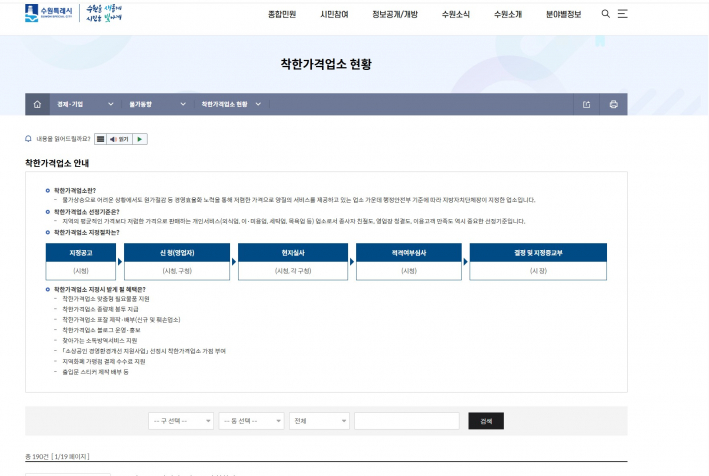Click the 착한가격업소란? heading

pyautogui.click(x=75, y=191)
